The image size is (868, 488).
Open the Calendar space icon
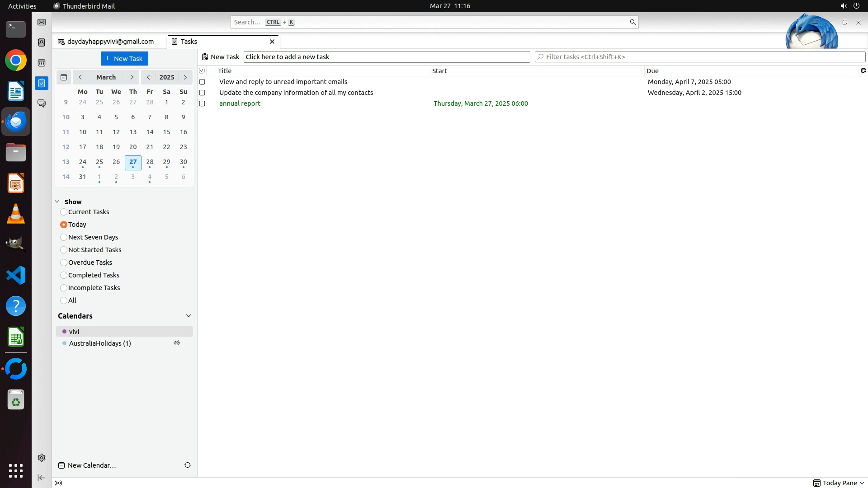tap(42, 63)
